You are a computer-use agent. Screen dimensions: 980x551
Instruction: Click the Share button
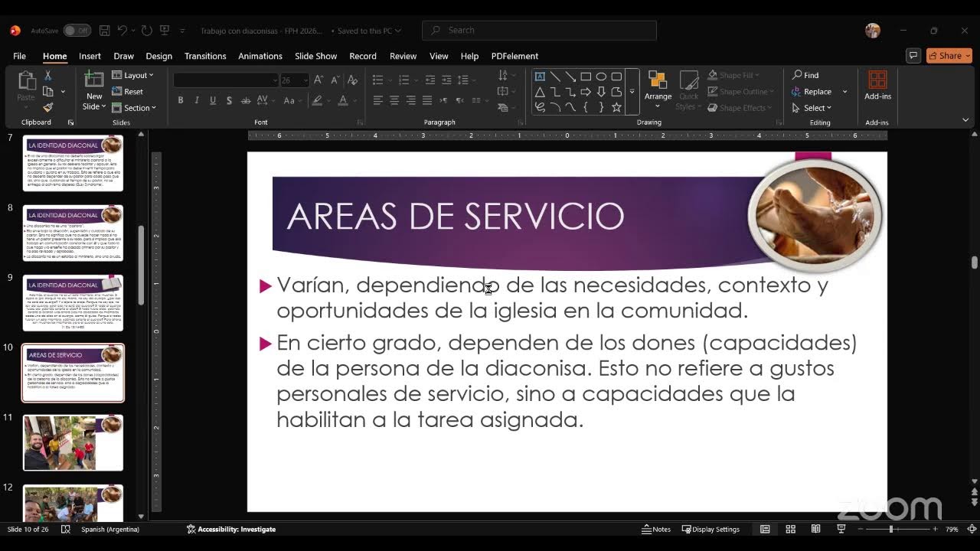949,56
